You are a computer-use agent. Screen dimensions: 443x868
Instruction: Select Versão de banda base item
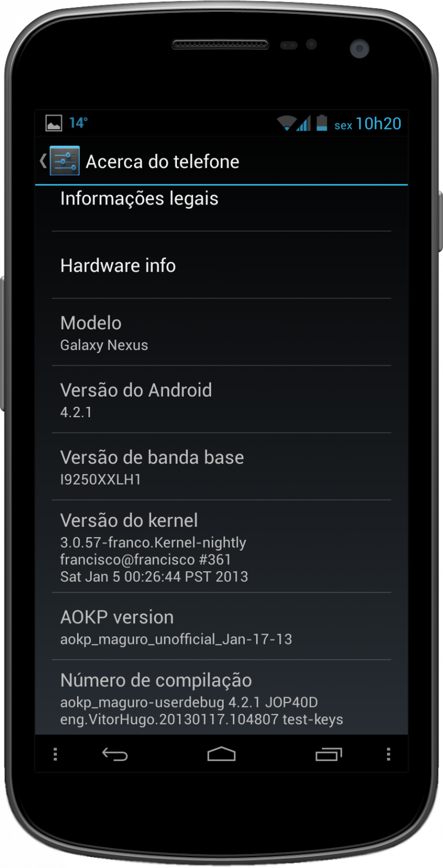click(221, 467)
